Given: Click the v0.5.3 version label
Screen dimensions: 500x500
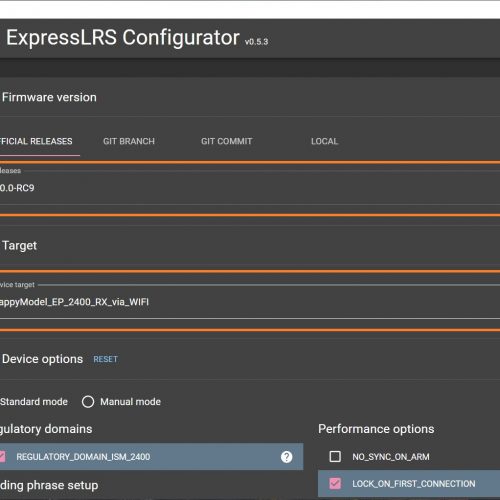Looking at the screenshot, I should [256, 42].
